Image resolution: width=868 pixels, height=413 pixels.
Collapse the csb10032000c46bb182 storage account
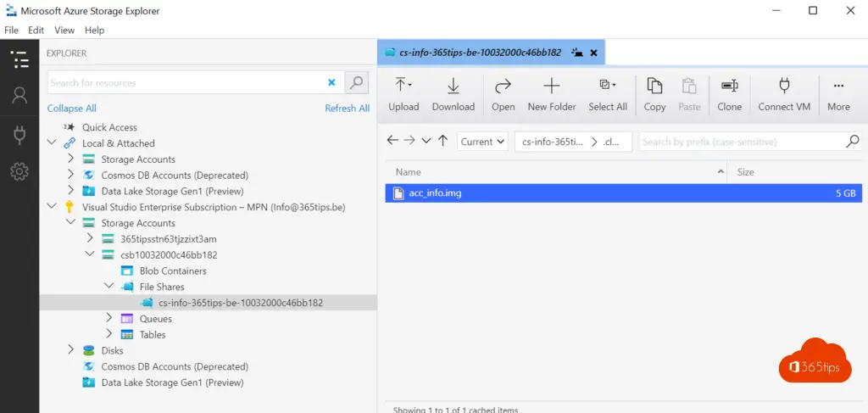pos(90,254)
